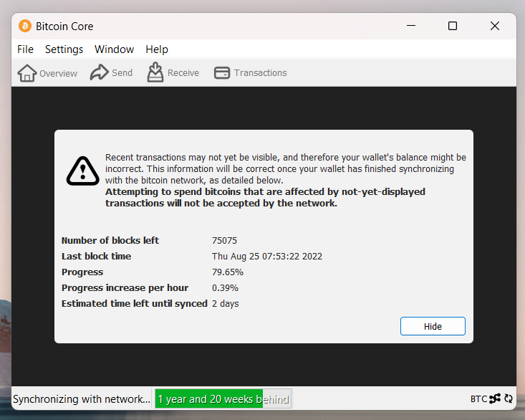Screen dimensions: 525x420
Task: Open the Overview house icon
Action: (27, 73)
